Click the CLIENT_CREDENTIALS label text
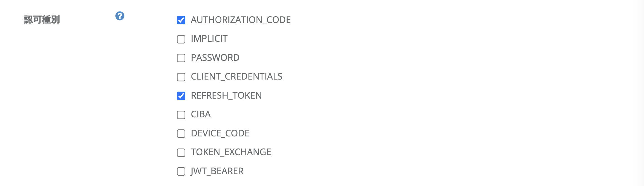 point(236,76)
